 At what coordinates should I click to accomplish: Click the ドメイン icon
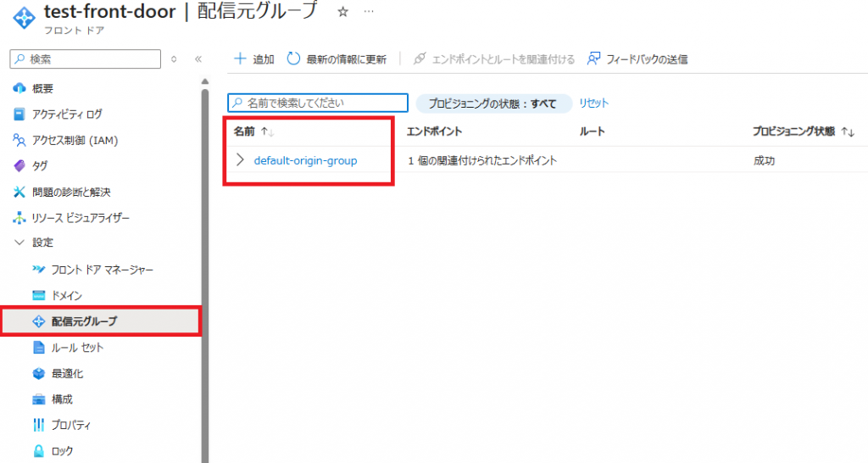coord(39,295)
